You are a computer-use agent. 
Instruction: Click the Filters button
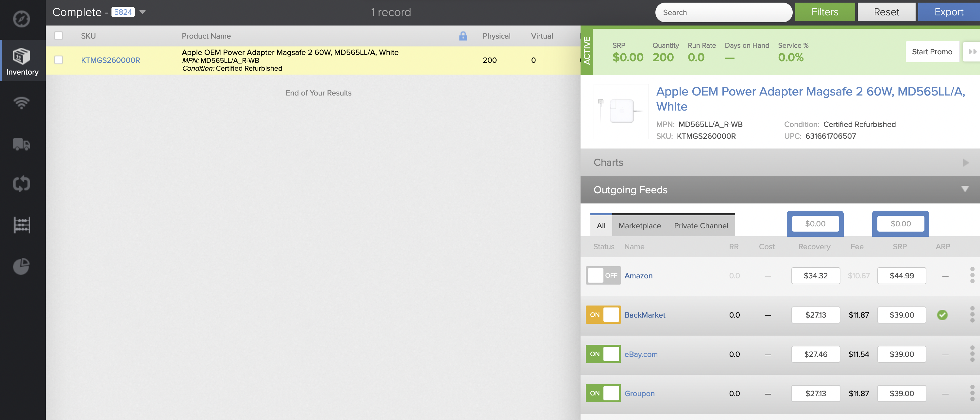pos(825,12)
